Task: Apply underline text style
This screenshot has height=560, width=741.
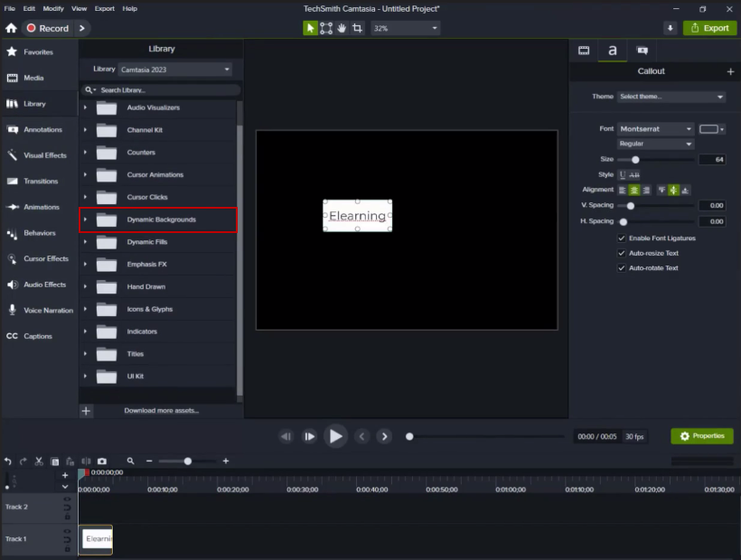Action: coord(623,174)
